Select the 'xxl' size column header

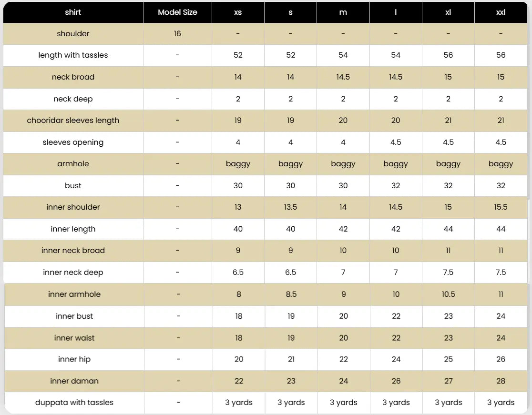(x=501, y=12)
